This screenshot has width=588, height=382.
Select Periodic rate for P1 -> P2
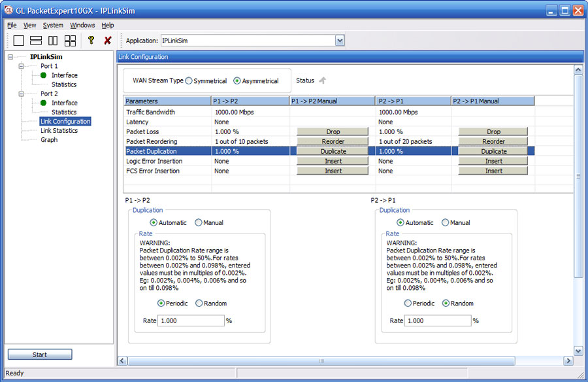click(161, 303)
